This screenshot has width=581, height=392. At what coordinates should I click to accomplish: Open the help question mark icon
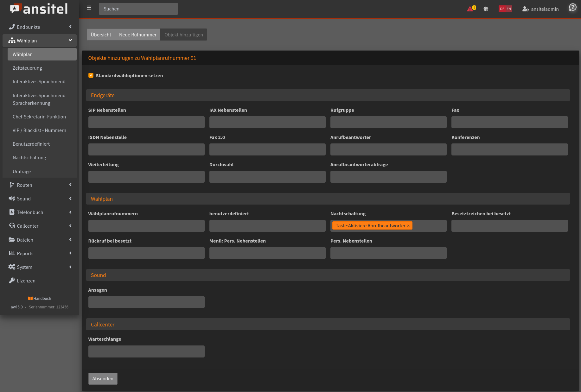[573, 7]
